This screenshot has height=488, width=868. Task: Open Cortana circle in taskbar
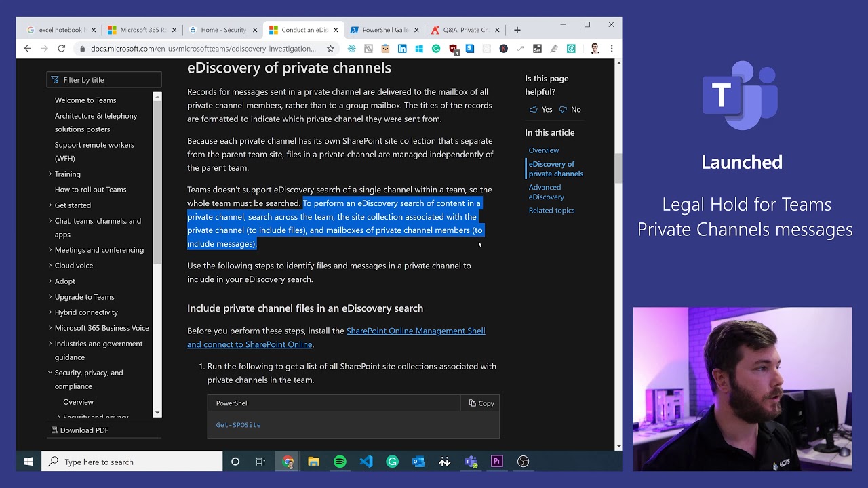click(235, 462)
